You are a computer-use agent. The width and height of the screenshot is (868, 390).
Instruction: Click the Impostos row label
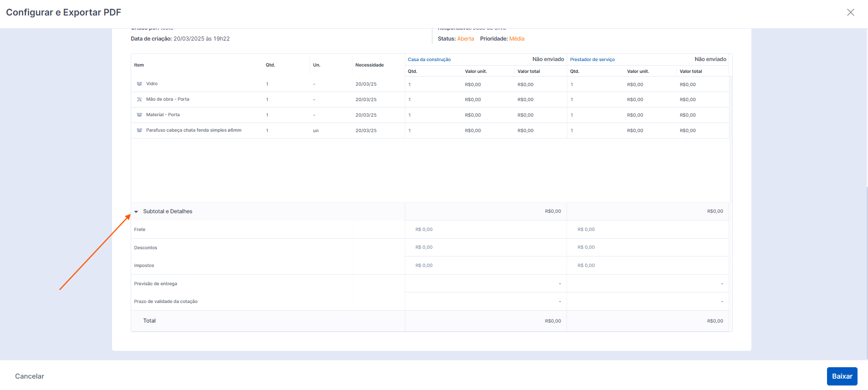(144, 266)
